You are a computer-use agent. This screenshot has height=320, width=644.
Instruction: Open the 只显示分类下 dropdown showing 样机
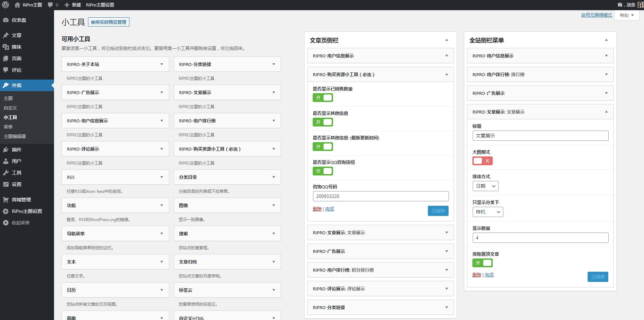click(488, 212)
